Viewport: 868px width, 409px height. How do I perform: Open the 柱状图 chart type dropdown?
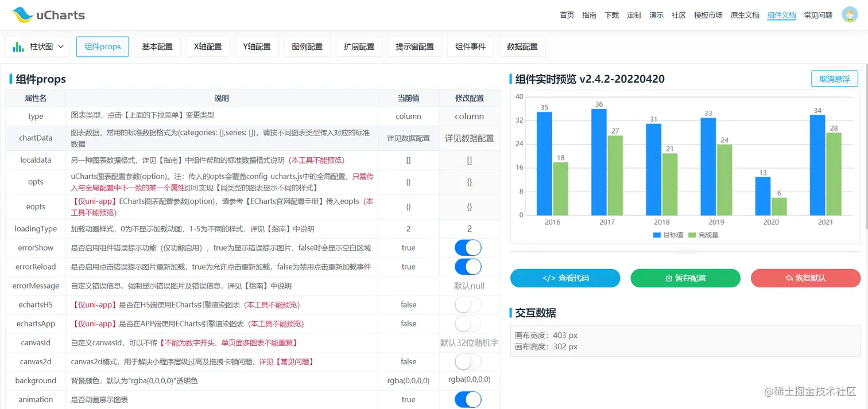point(37,47)
